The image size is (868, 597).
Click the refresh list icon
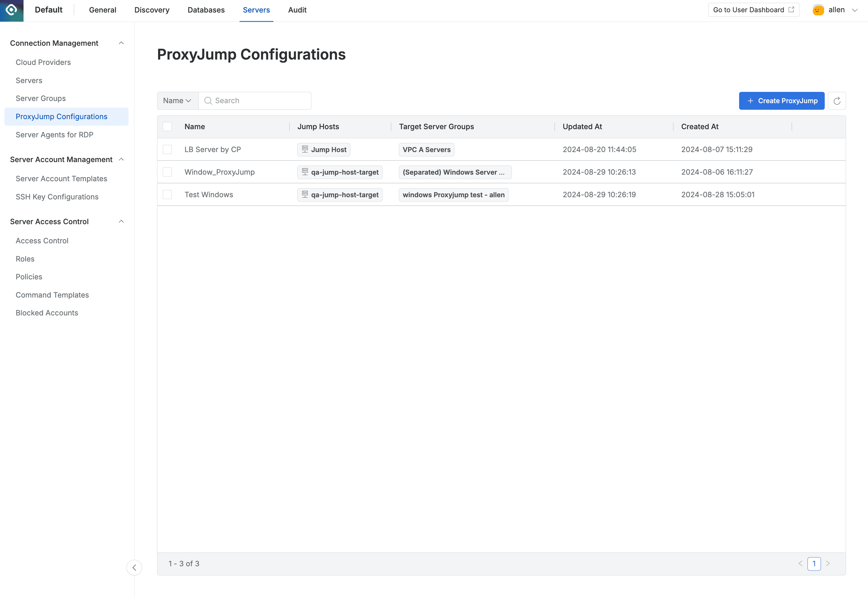[837, 101]
